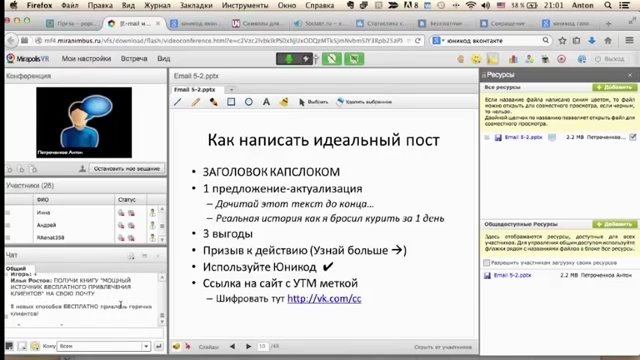This screenshot has height=360, width=640.
Task: Click Удалить выбранное in drawing toolbar
Action: (x=364, y=102)
